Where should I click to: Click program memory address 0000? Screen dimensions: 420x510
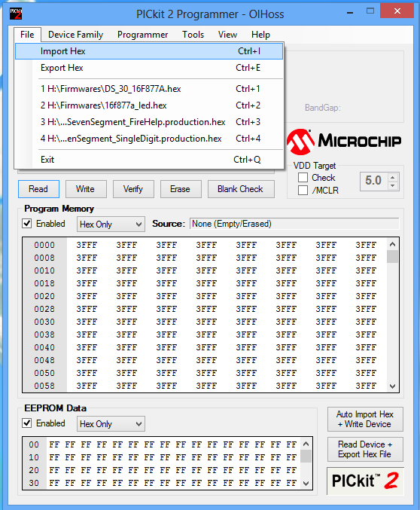click(x=44, y=245)
